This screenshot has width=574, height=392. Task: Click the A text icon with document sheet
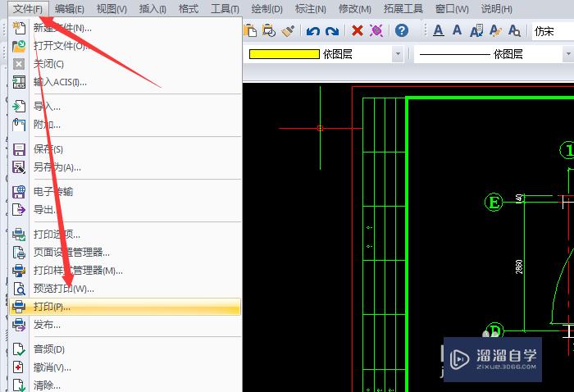[x=476, y=30]
